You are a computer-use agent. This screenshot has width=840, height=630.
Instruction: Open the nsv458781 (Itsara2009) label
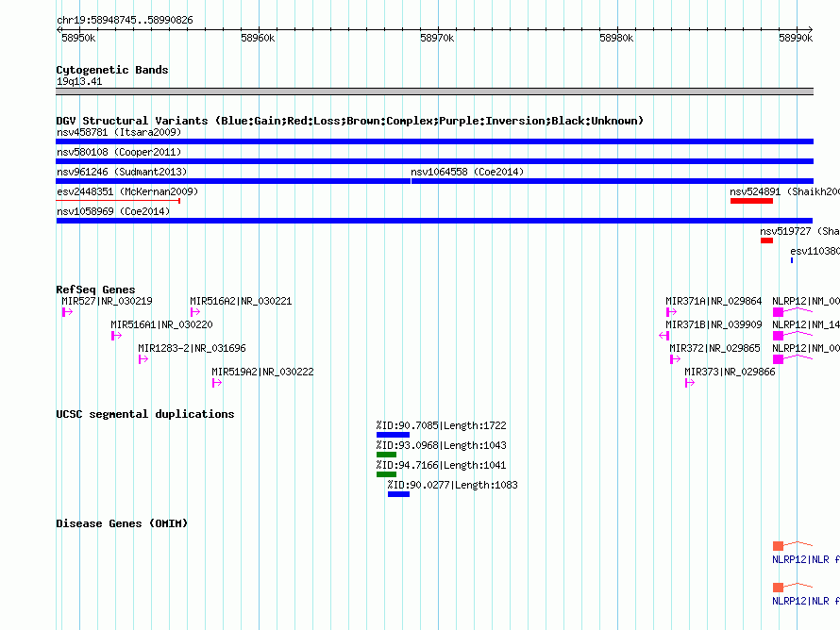point(119,132)
